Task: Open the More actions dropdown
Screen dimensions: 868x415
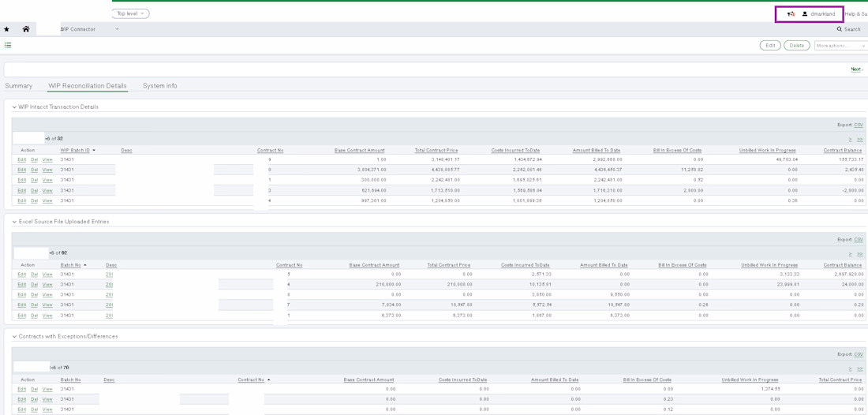Action: pyautogui.click(x=841, y=46)
